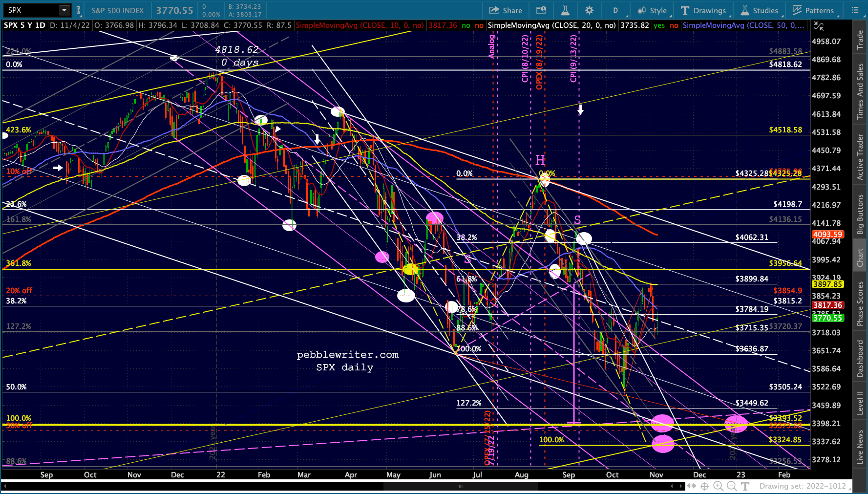Click the 423.6% Fibonacci level label
868x494 pixels.
[18, 130]
